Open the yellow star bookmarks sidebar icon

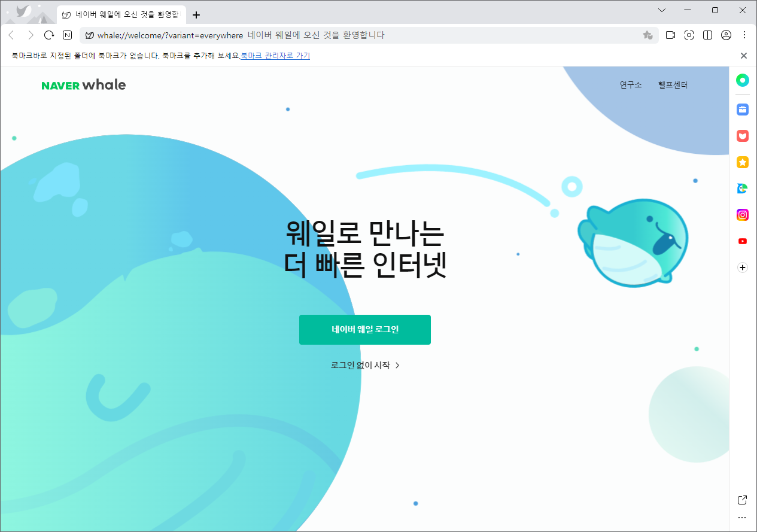click(743, 162)
